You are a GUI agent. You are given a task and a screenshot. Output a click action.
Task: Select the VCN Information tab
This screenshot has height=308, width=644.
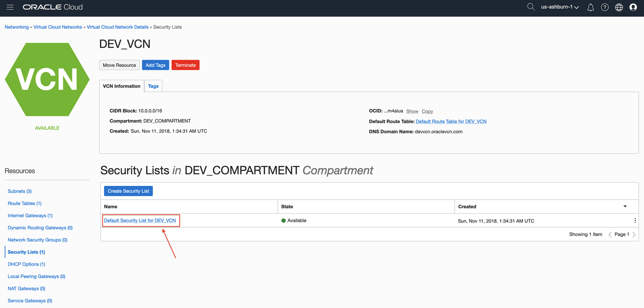coord(122,86)
